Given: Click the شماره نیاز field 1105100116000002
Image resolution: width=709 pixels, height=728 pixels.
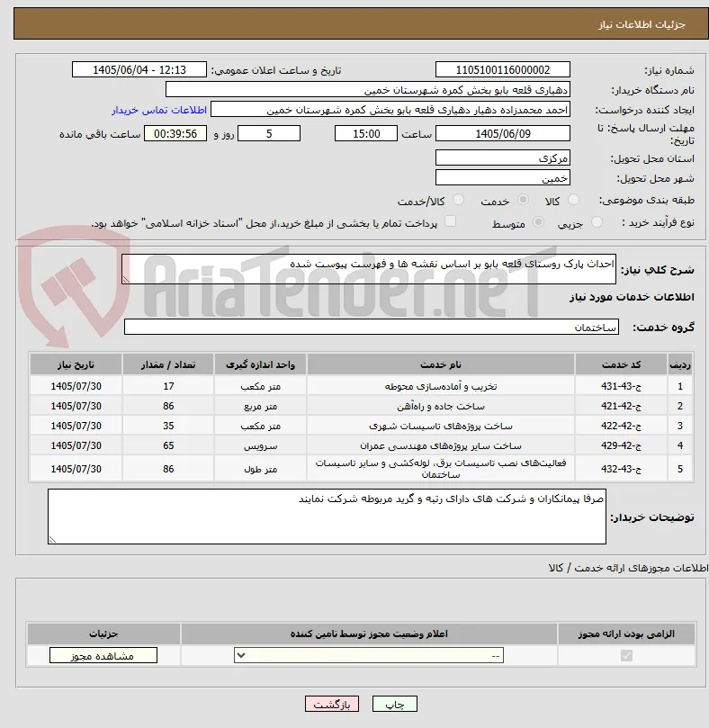Looking at the screenshot, I should [x=503, y=69].
